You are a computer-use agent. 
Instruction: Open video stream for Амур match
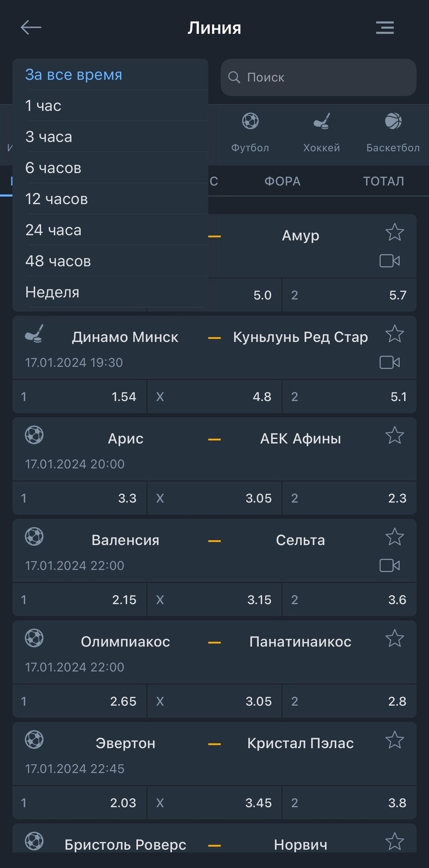389,261
